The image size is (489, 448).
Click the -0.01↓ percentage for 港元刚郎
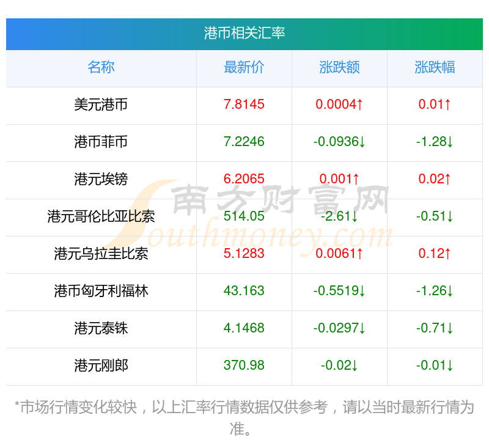[x=435, y=365]
